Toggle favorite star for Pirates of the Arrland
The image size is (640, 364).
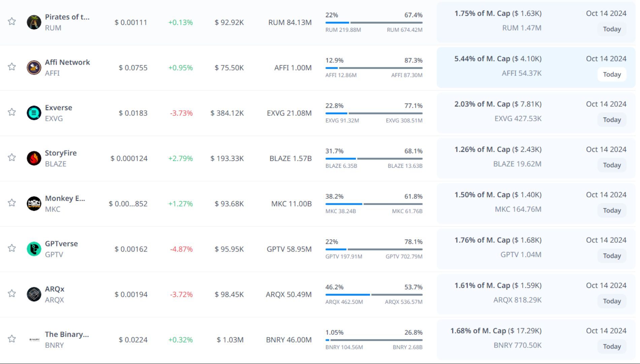[12, 22]
